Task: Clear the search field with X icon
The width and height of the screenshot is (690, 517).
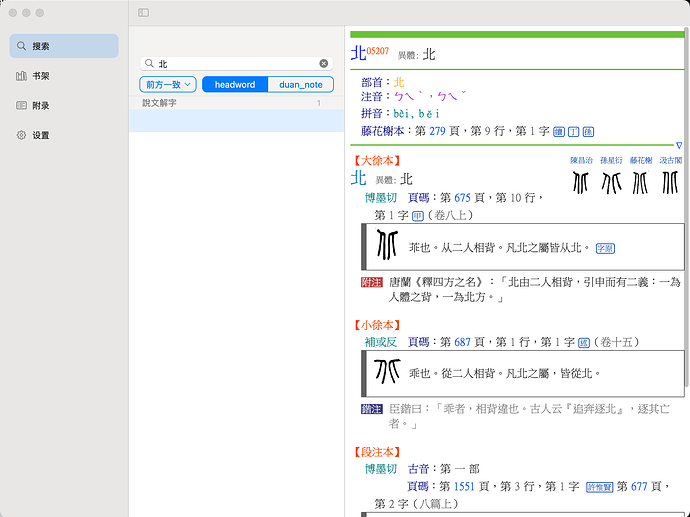Action: click(323, 63)
